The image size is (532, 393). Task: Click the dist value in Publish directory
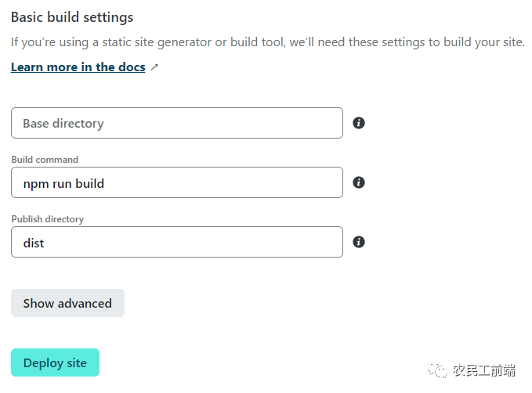34,243
